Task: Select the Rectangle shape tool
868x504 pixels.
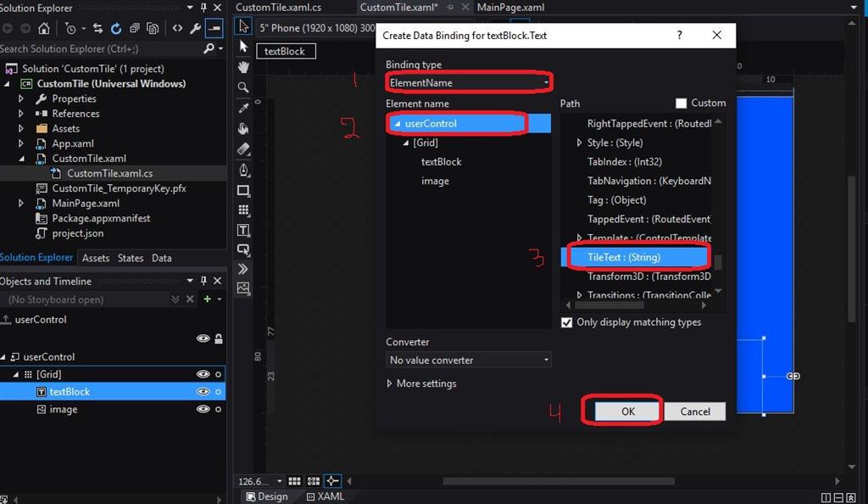Action: point(243,190)
